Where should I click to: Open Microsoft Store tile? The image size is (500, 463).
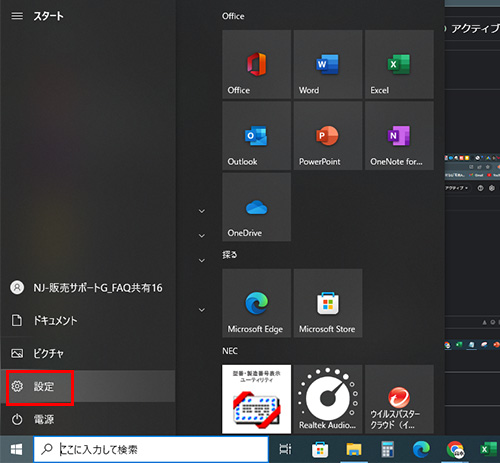click(x=328, y=303)
